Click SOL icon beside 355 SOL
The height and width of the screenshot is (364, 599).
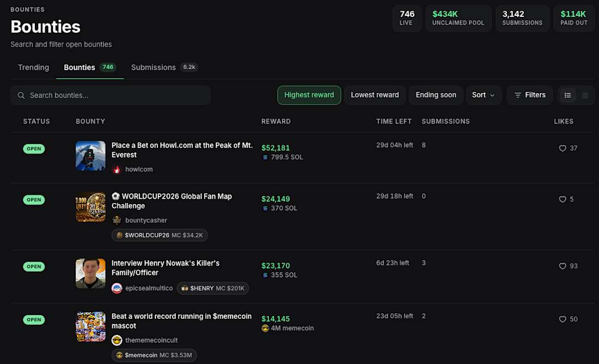[265, 275]
